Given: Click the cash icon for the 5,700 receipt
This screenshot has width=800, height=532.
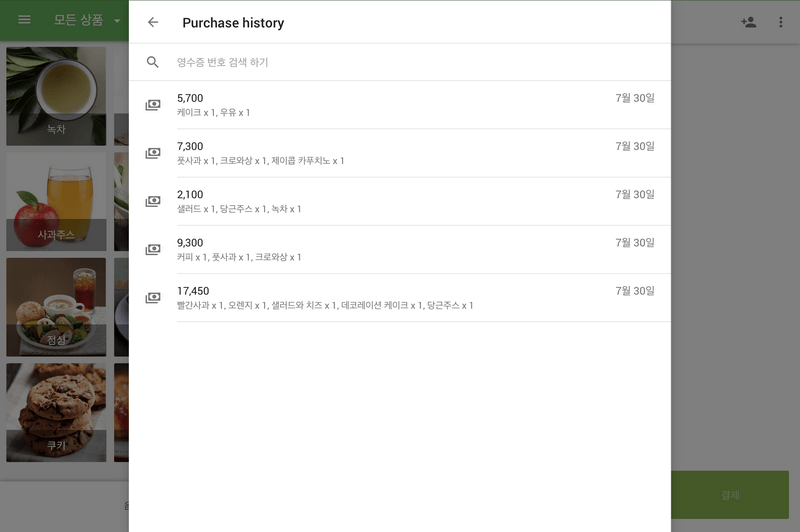Looking at the screenshot, I should pos(153,105).
